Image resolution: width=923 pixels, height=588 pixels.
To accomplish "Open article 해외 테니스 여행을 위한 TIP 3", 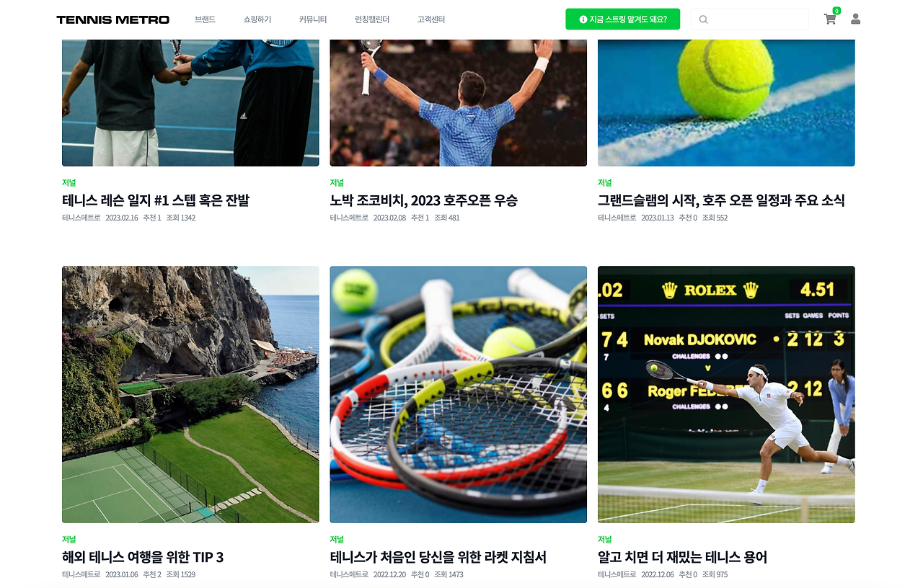I will 143,557.
